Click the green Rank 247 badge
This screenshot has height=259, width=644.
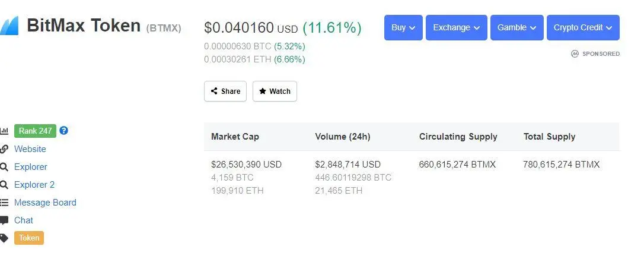click(x=35, y=131)
